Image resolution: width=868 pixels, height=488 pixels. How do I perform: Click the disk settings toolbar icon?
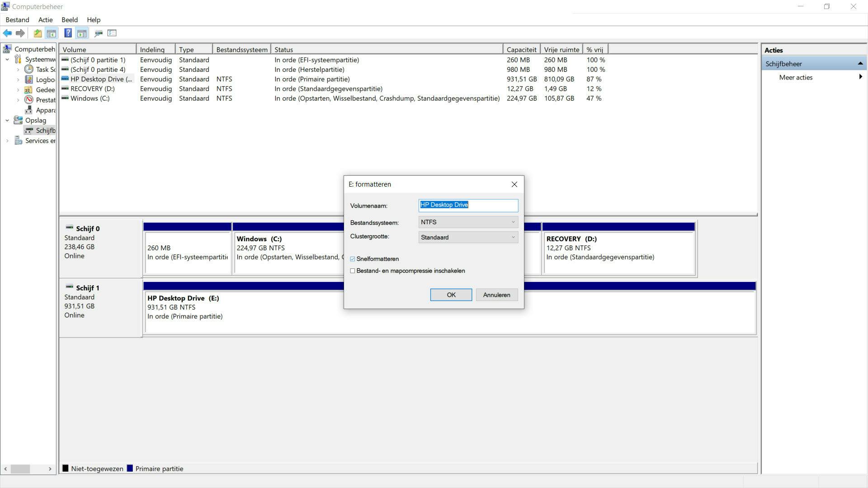(98, 33)
